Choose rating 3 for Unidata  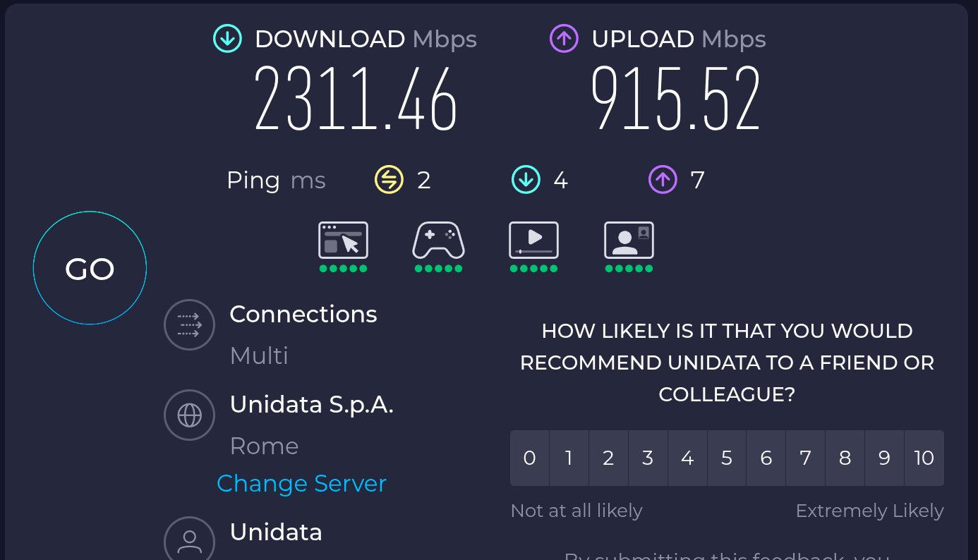[648, 458]
